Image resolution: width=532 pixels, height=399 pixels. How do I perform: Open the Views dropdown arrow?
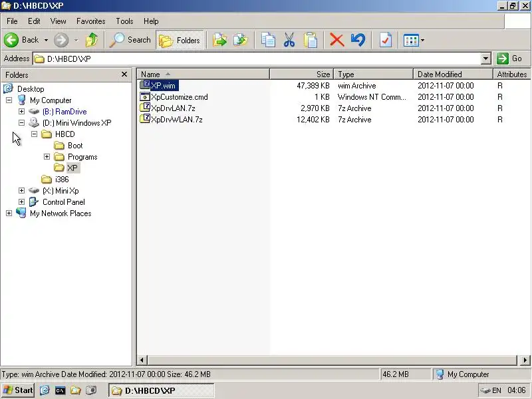tap(422, 41)
